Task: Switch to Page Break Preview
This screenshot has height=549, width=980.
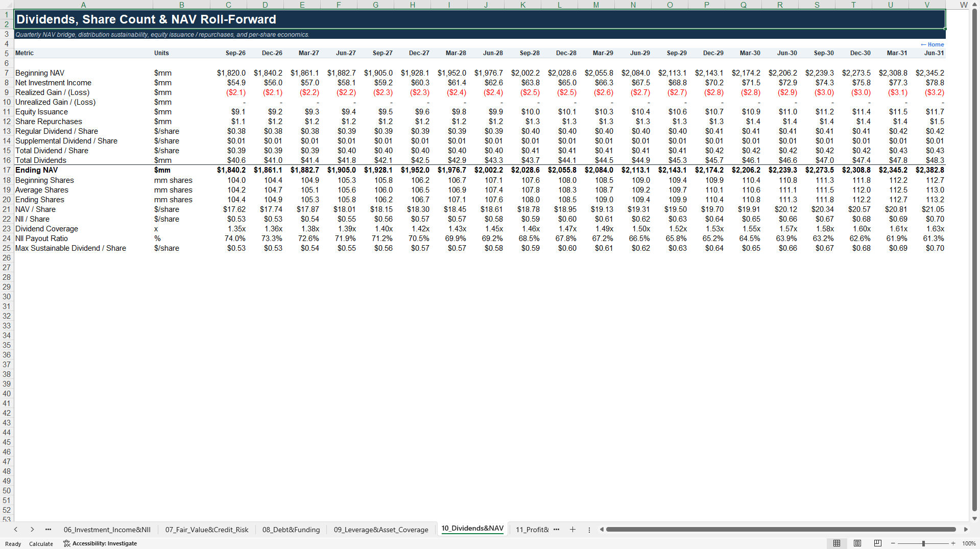Action: pos(878,543)
